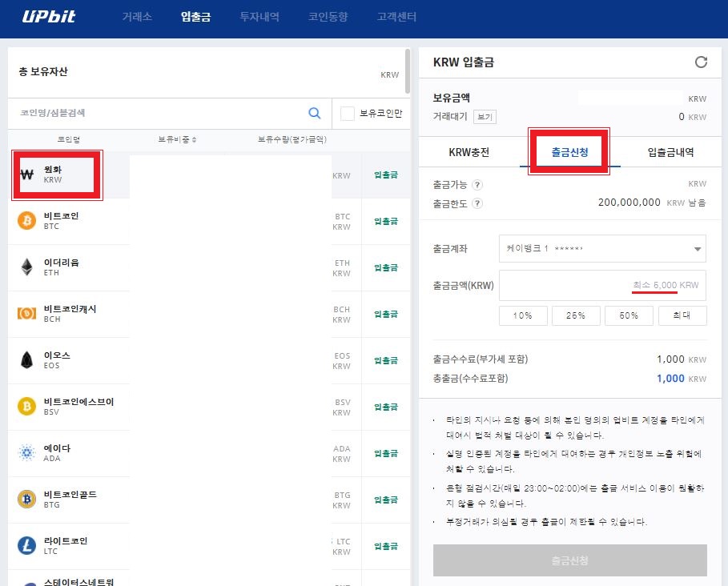Open the 고객센터 menu
Viewport: 728px width, 586px height.
click(x=396, y=17)
